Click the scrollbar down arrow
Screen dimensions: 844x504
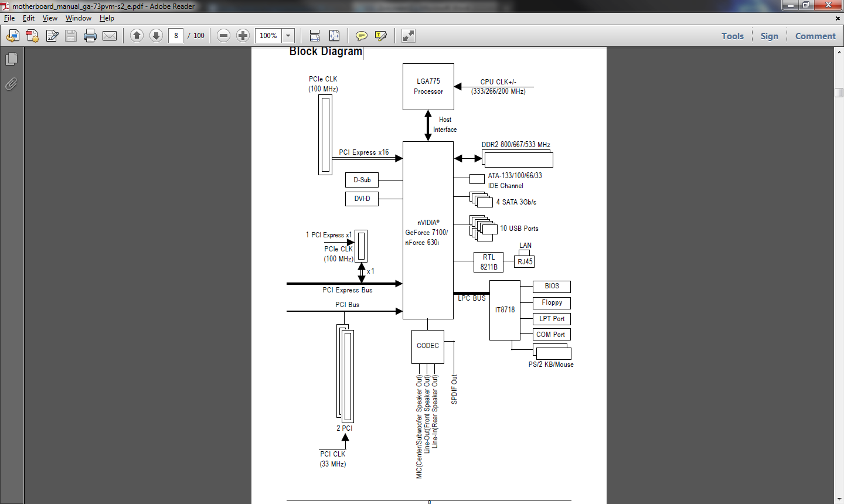pyautogui.click(x=839, y=499)
